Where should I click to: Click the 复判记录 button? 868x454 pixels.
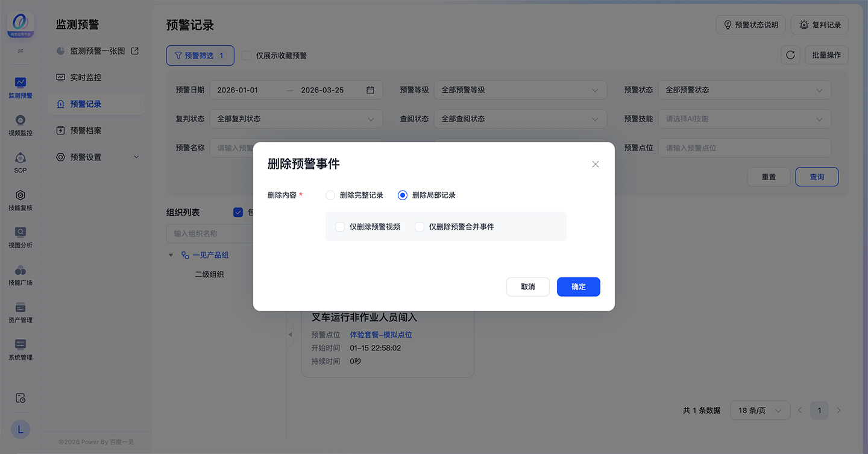coord(820,25)
